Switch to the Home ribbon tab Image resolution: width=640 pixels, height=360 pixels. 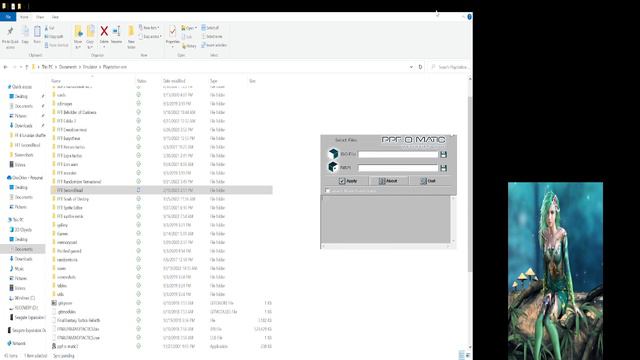(24, 17)
